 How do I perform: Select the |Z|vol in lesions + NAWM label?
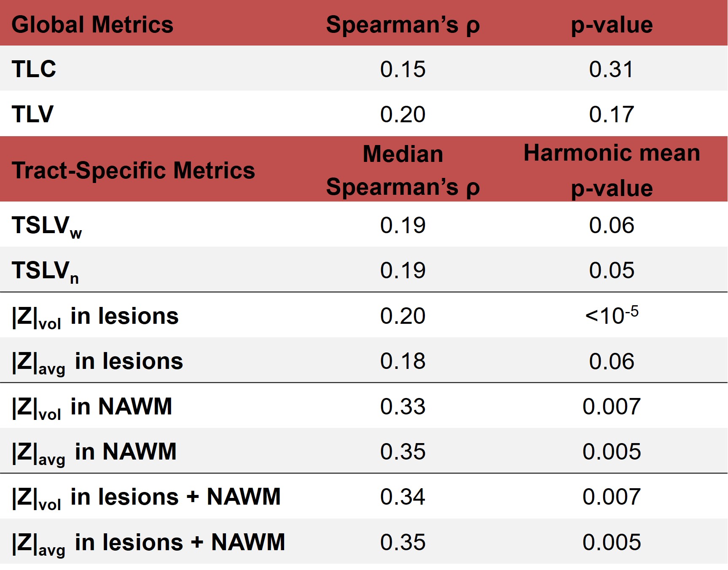[x=146, y=497]
